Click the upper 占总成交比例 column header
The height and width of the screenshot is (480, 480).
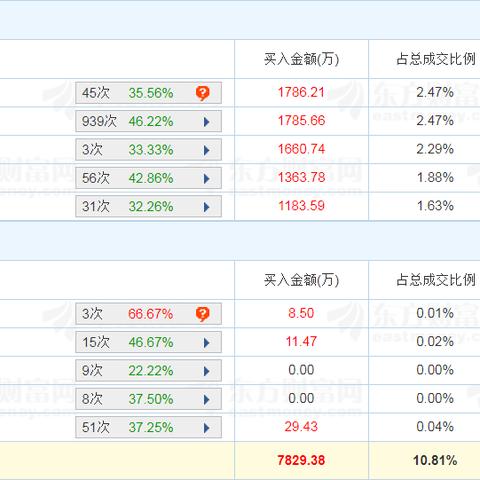click(435, 59)
